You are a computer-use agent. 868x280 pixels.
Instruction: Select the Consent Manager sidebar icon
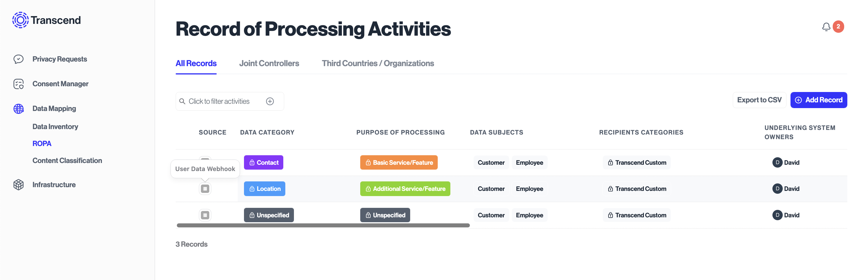(19, 84)
